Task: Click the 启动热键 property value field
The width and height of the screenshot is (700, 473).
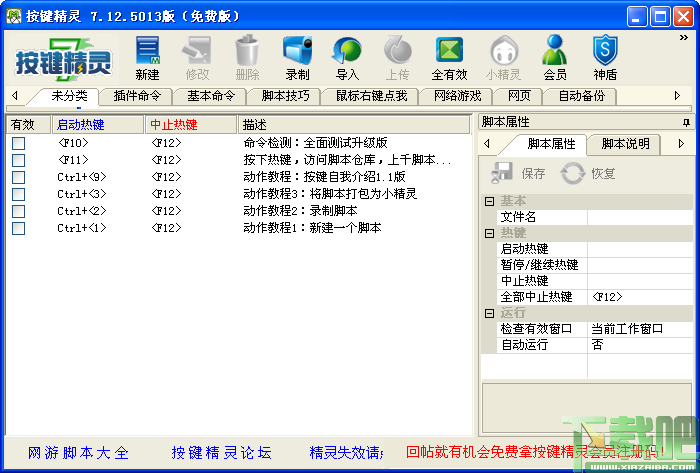Action: click(640, 249)
